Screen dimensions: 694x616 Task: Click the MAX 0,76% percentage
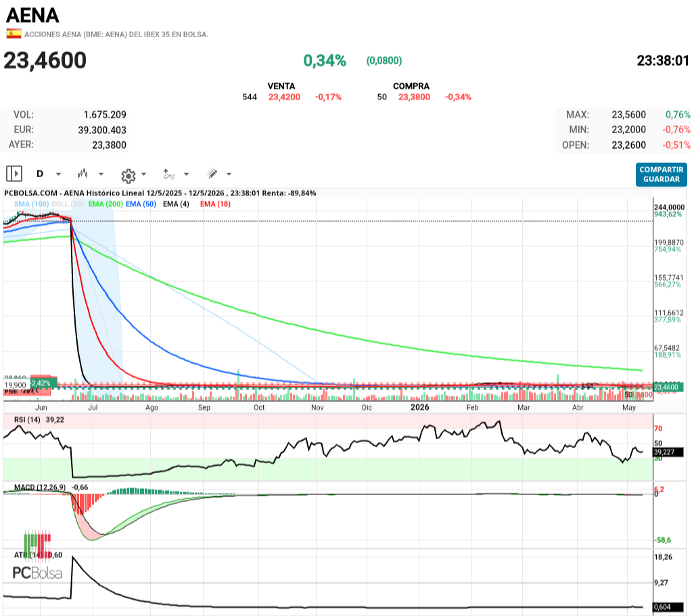click(678, 115)
